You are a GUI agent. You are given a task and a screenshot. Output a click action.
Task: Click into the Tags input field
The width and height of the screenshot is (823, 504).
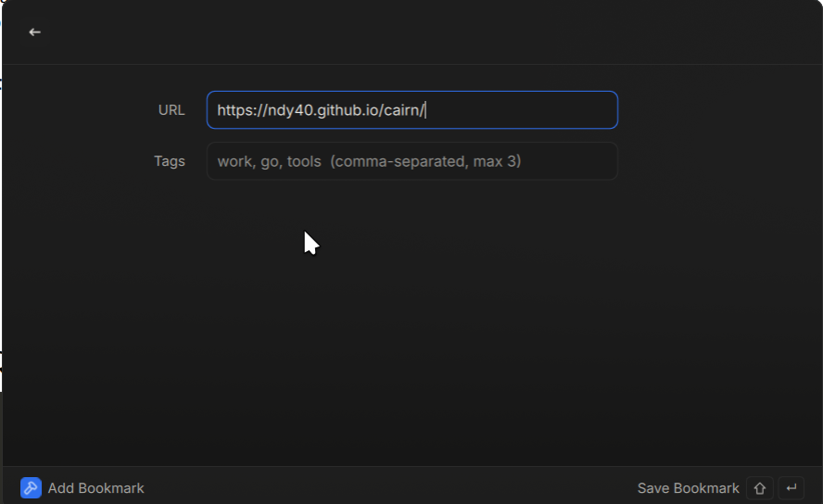coord(412,161)
